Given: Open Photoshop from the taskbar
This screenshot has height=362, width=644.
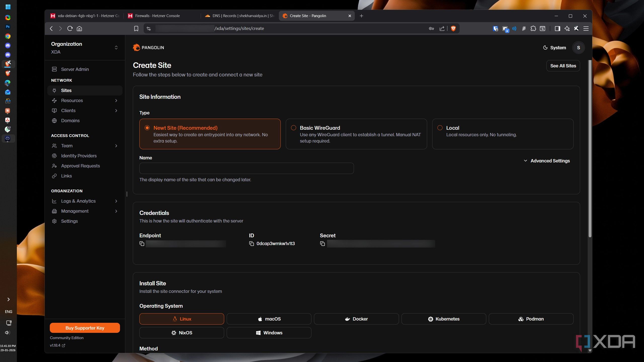Looking at the screenshot, I should pos(8,27).
